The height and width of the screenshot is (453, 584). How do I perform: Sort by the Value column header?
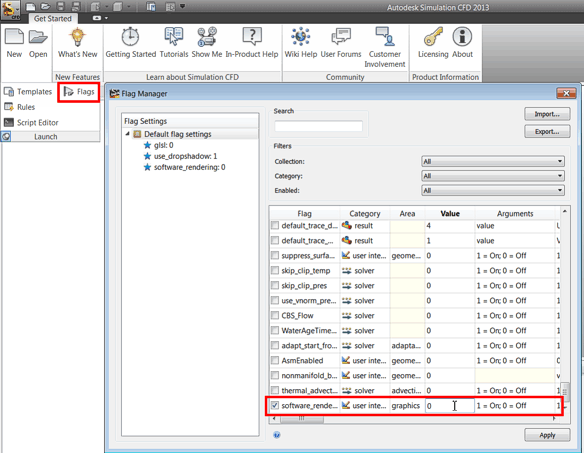pos(450,213)
